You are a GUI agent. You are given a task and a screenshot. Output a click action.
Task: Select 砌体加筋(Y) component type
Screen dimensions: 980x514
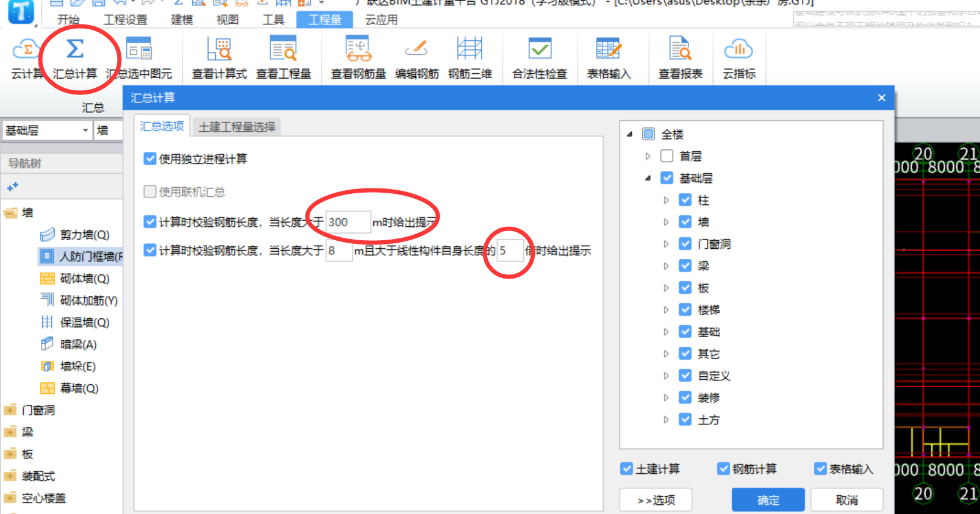coord(79,301)
